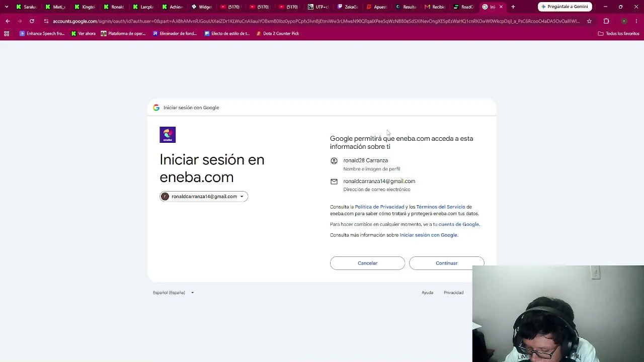Open the account chooser ronaldcarranza14@gmail.com dropdown
Image resolution: width=644 pixels, height=362 pixels.
(204, 197)
